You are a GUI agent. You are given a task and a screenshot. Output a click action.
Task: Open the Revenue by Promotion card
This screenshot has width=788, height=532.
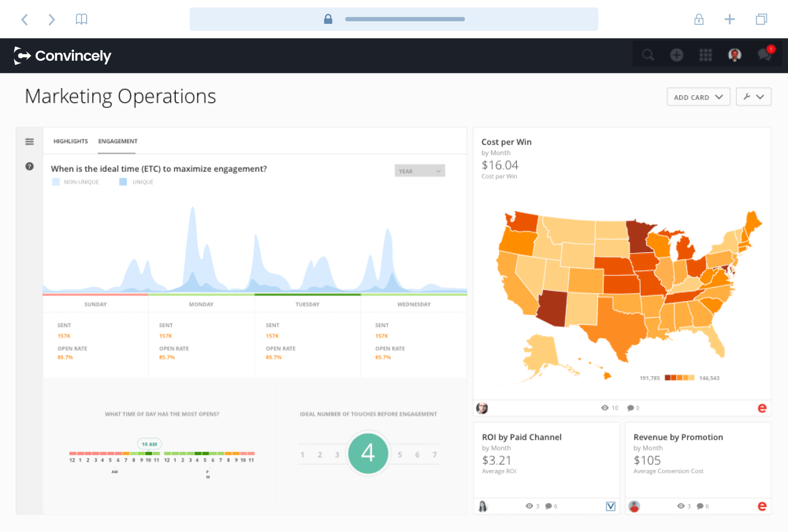678,437
